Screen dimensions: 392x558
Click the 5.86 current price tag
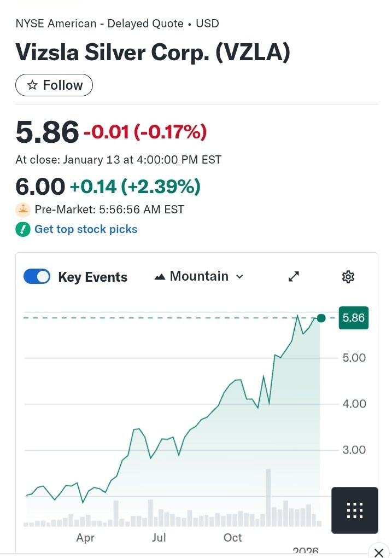353,318
